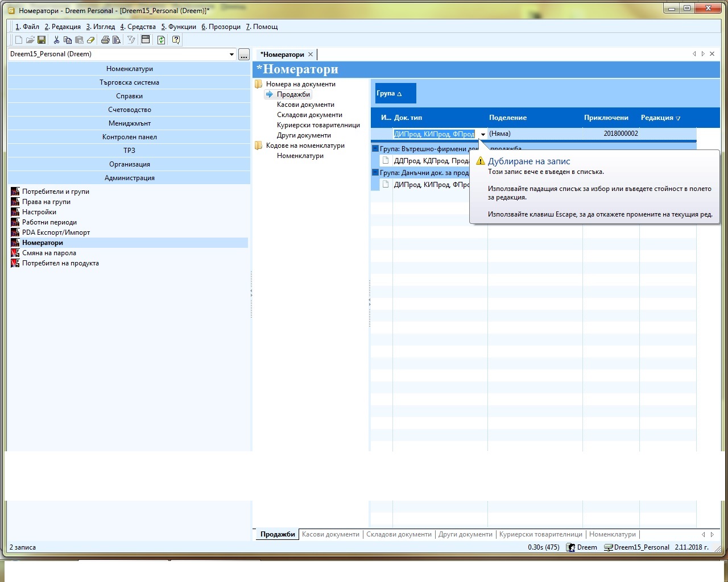Screen dimensions: 728x582
Task: Click the Refresh icon in the toolbar
Action: point(162,40)
